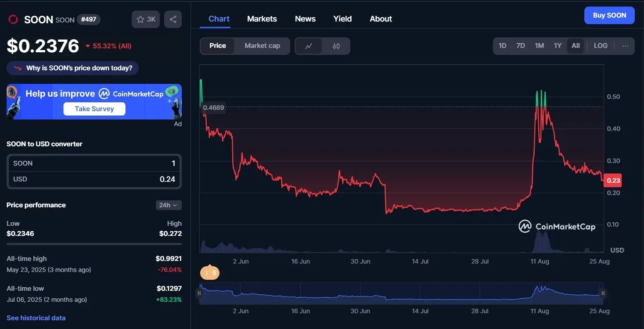Click the current price $0.2376

pyautogui.click(x=43, y=46)
